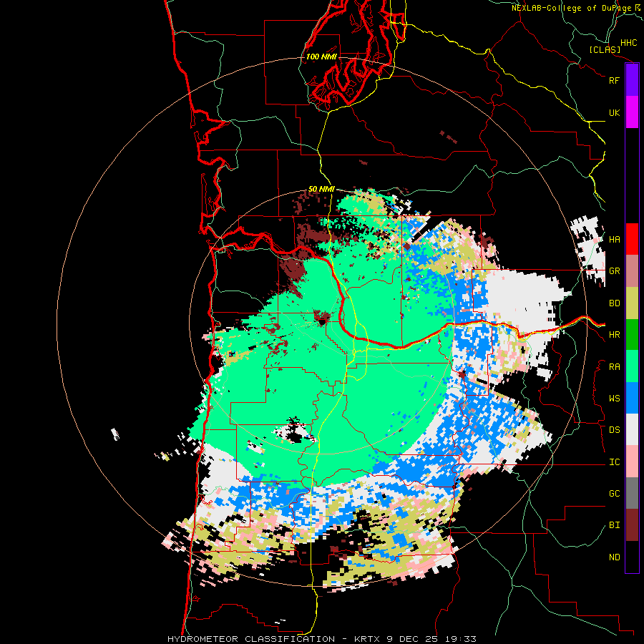Click the IC light pink color swatch

pos(632,462)
